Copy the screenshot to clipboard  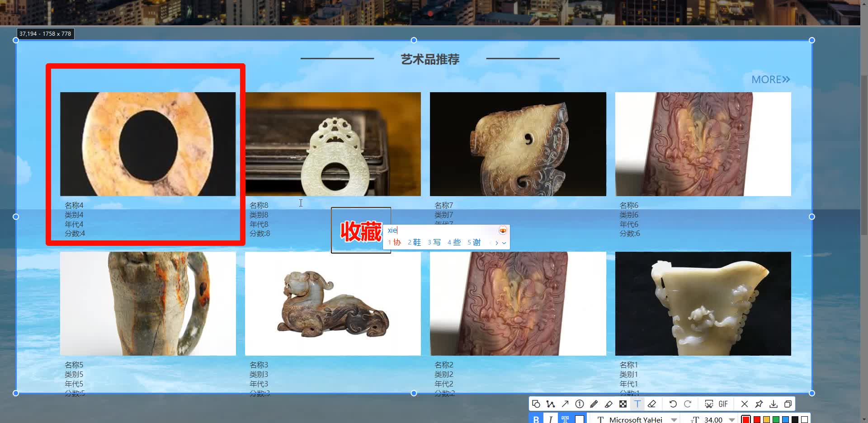coord(788,404)
